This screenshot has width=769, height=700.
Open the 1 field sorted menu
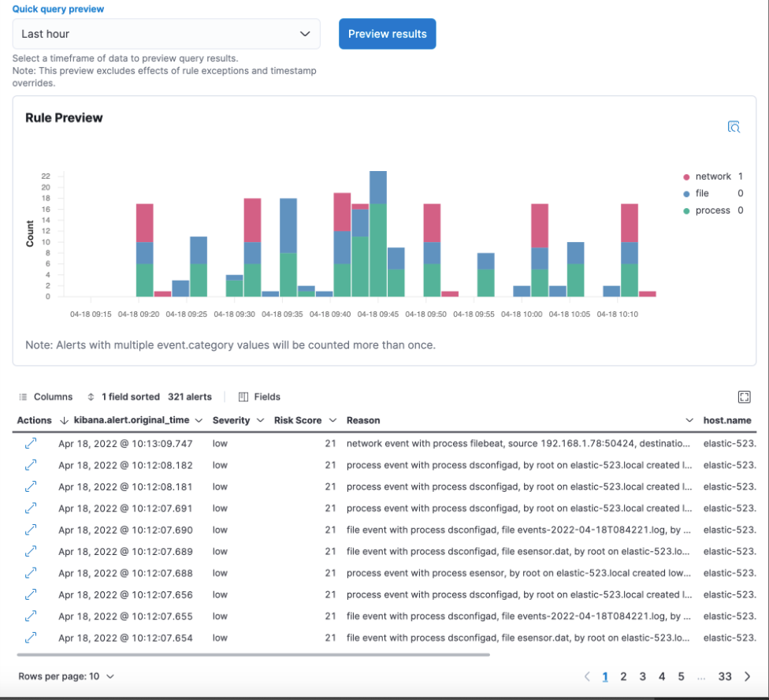pos(123,397)
